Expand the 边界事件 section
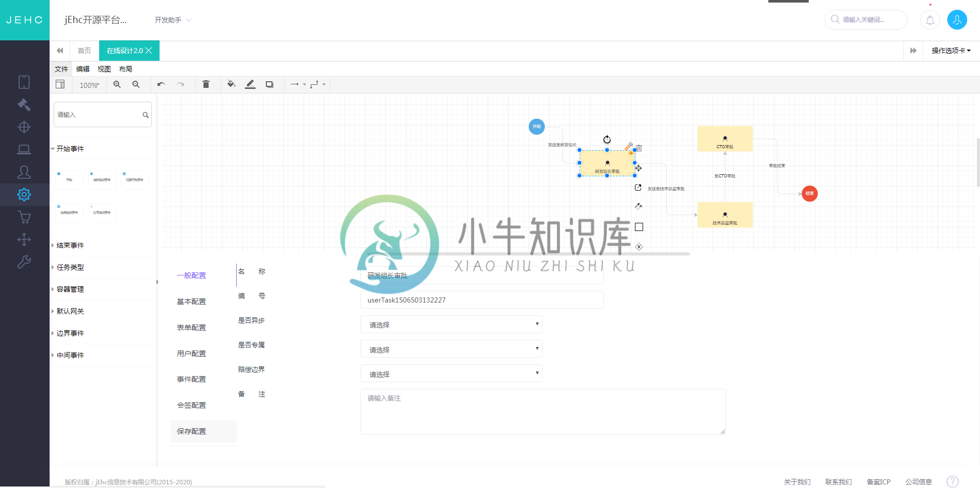The height and width of the screenshot is (488, 980). coord(70,333)
